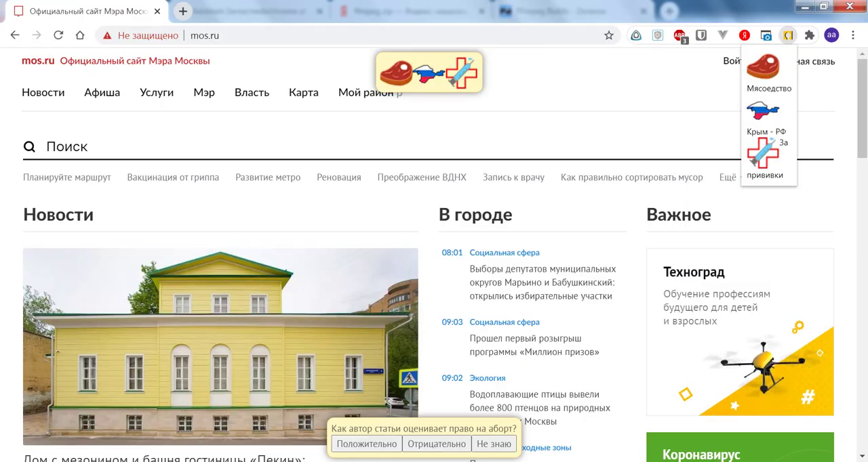Click the 'В городе' section heading
The image size is (868, 462).
[x=475, y=215]
